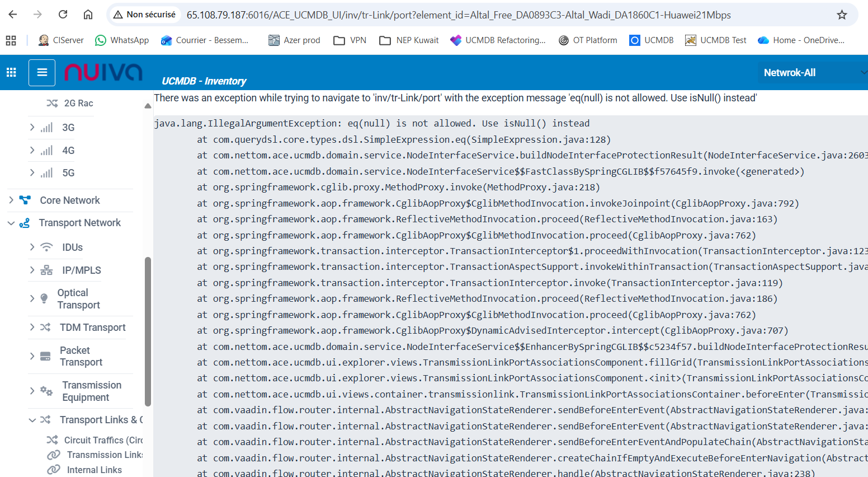
Task: Click the hamburger menu button
Action: coord(42,72)
